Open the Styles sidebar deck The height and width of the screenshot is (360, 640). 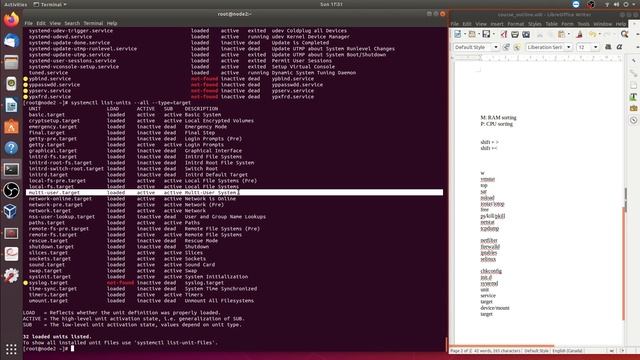point(633,97)
